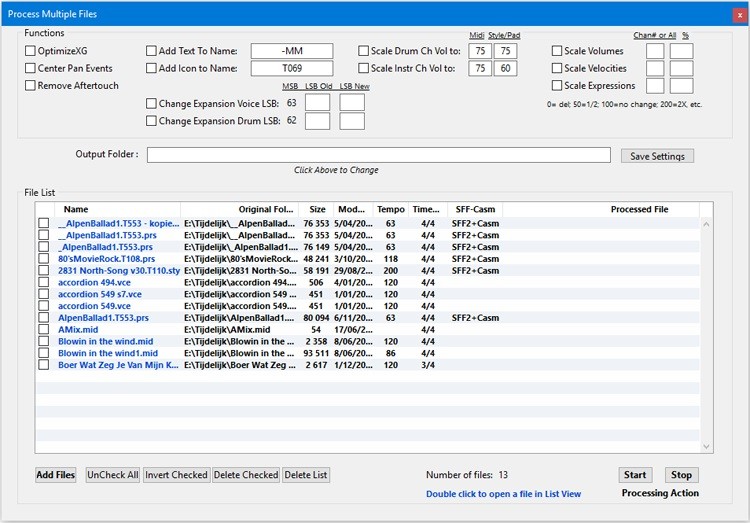Screen dimensions: 750x523
Task: Select Blowin in the wind1.mid name
Action: click(108, 353)
